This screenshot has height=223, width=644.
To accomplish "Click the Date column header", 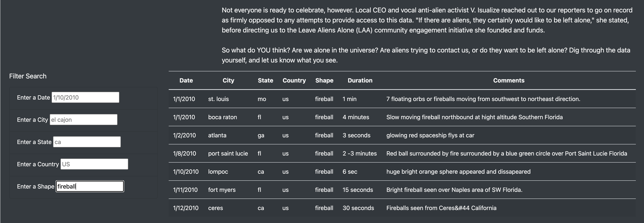I will point(186,80).
